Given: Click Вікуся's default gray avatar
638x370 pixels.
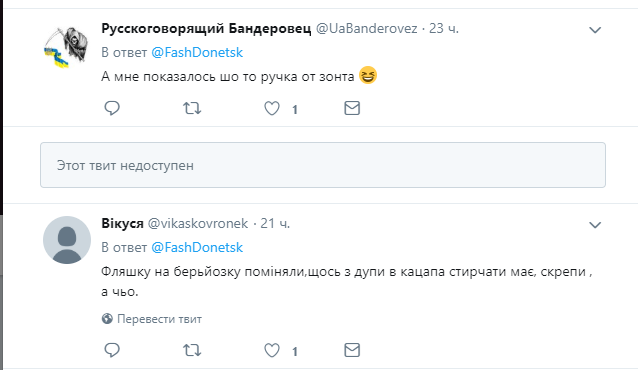Looking at the screenshot, I should (67, 240).
